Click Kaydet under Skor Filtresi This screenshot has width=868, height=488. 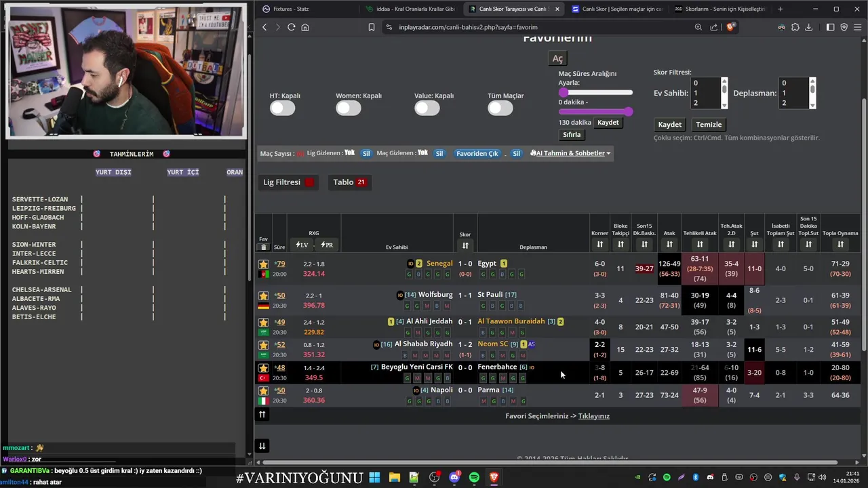coord(669,125)
